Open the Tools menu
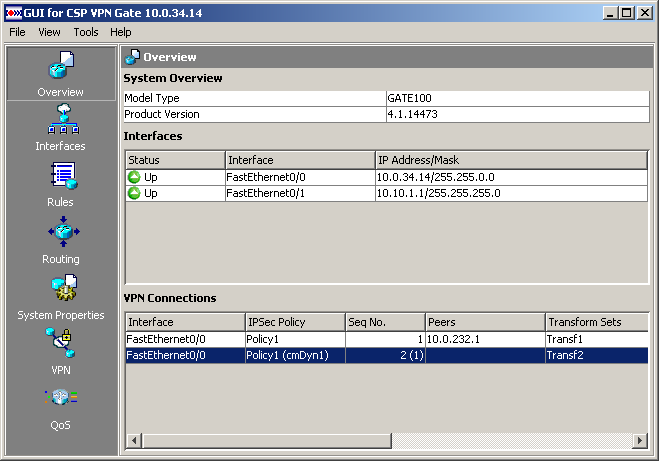The image size is (659, 461). coord(86,32)
